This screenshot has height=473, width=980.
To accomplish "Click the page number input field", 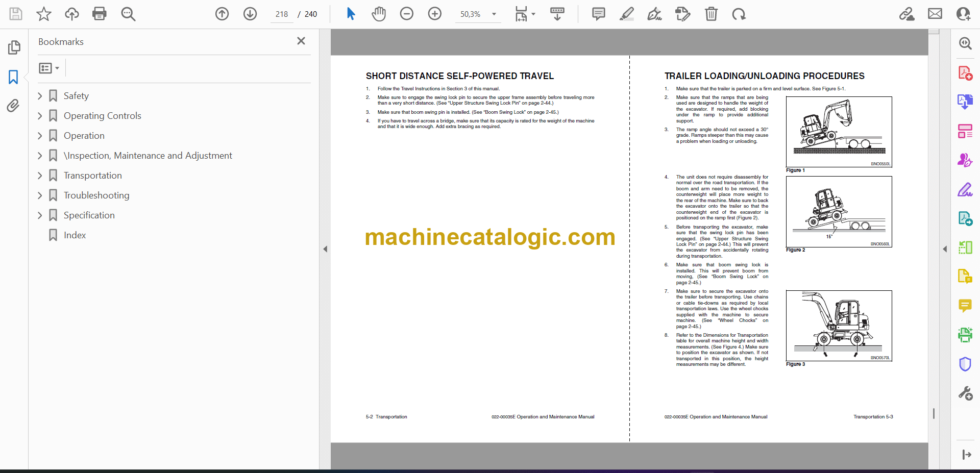I will [281, 14].
